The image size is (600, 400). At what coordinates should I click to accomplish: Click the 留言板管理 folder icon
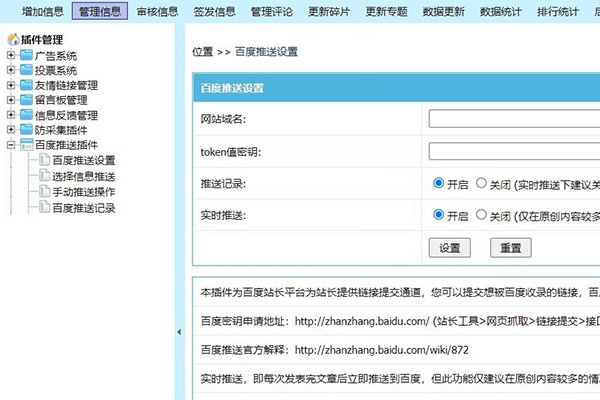(x=26, y=101)
